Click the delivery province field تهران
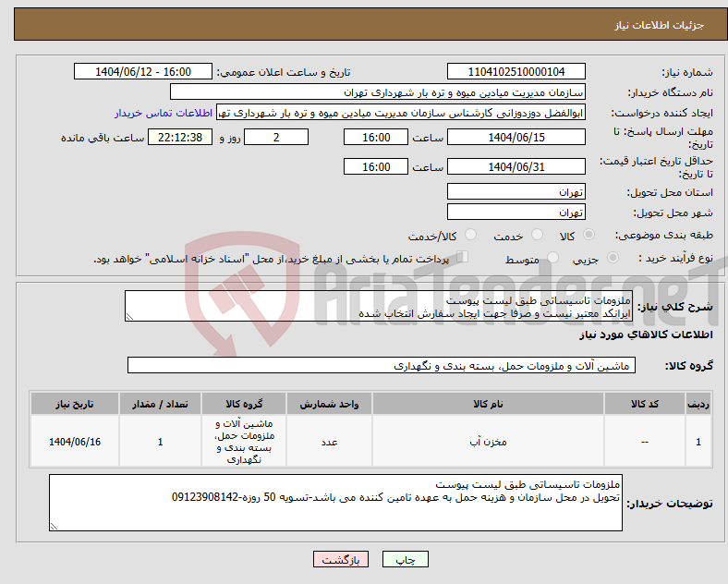 coord(516,191)
